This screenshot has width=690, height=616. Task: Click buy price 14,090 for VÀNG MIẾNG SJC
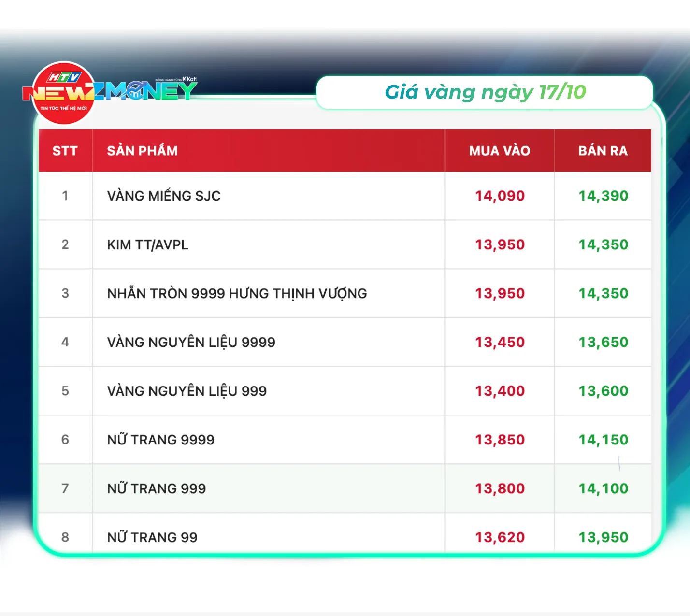pyautogui.click(x=500, y=196)
